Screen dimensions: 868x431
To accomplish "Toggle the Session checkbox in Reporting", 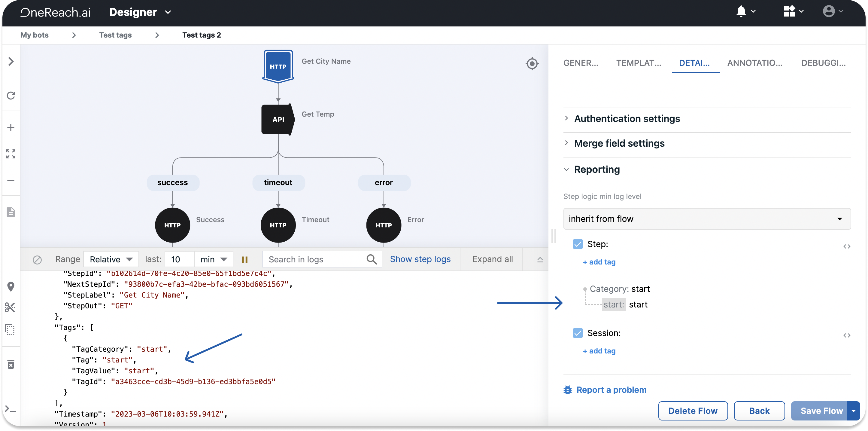I will (578, 332).
